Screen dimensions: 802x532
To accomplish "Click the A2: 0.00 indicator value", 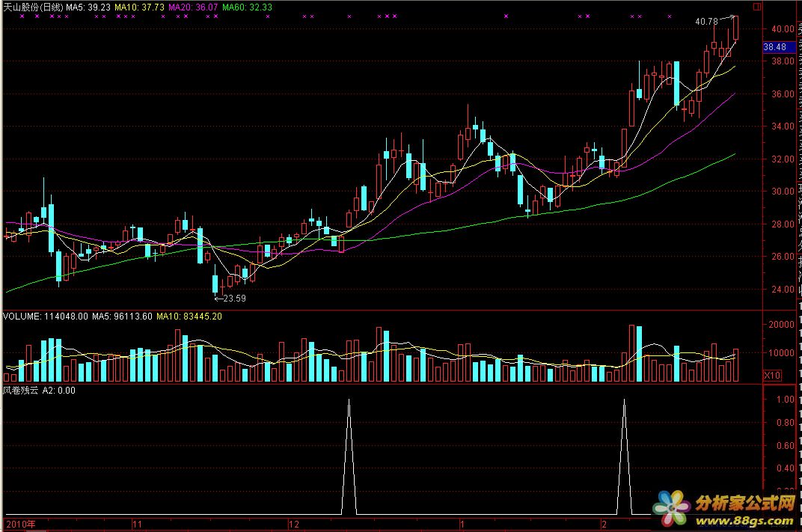I will pos(59,391).
